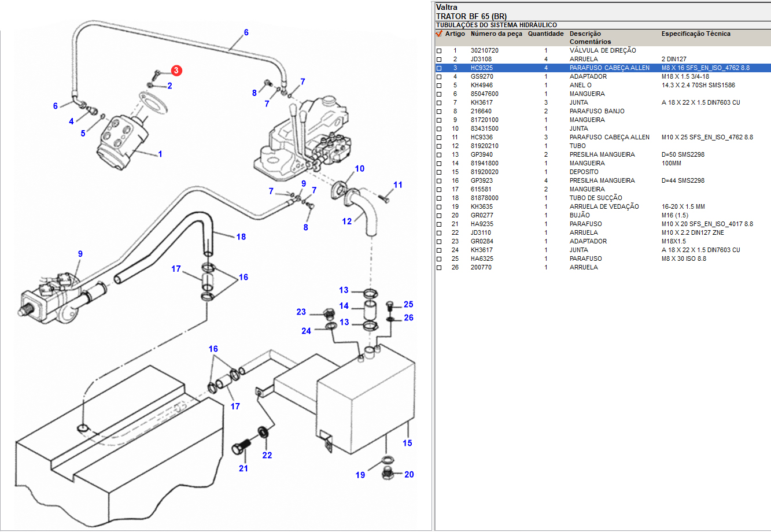Image resolution: width=771 pixels, height=532 pixels.
Task: Click the bolt drawing above callout 21
Action: (x=241, y=447)
